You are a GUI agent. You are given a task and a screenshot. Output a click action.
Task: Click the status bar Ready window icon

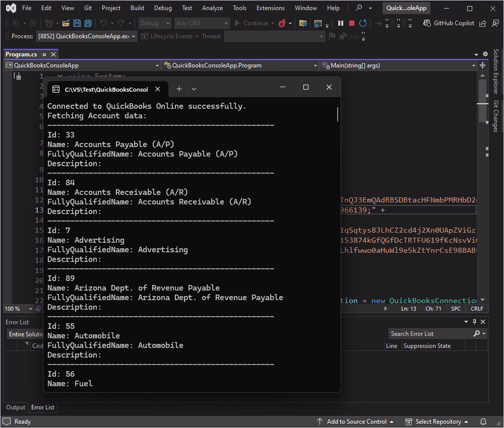tap(7, 421)
